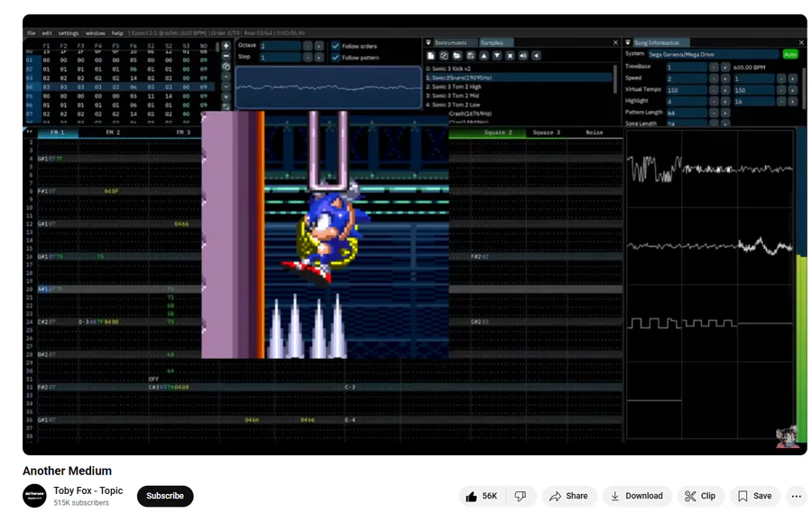Screen dimensions: 812x513
Task: Click the save sample floppy icon
Action: point(470,55)
